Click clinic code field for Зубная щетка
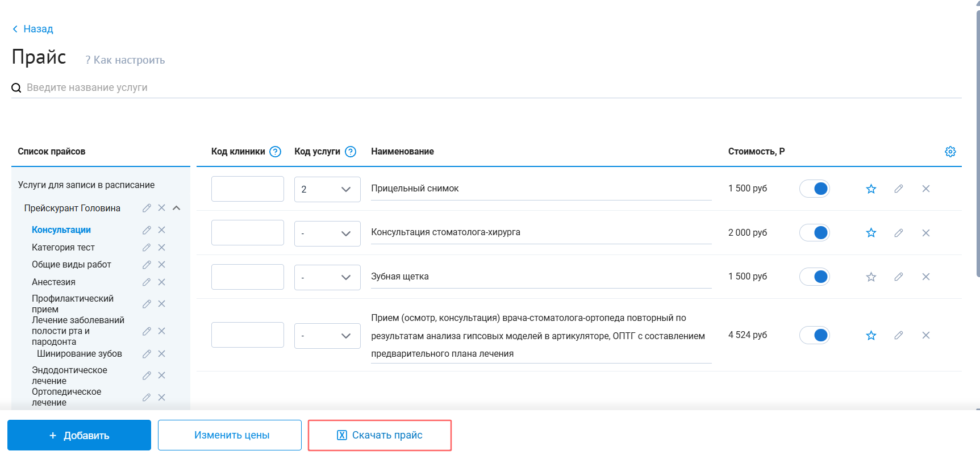Viewport: 980px width, 455px height. 248,277
